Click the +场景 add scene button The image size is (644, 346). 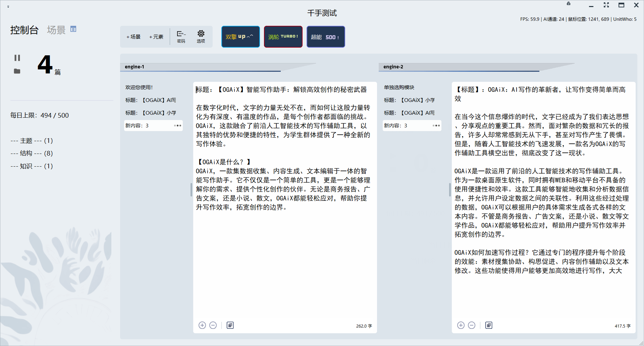pos(133,37)
